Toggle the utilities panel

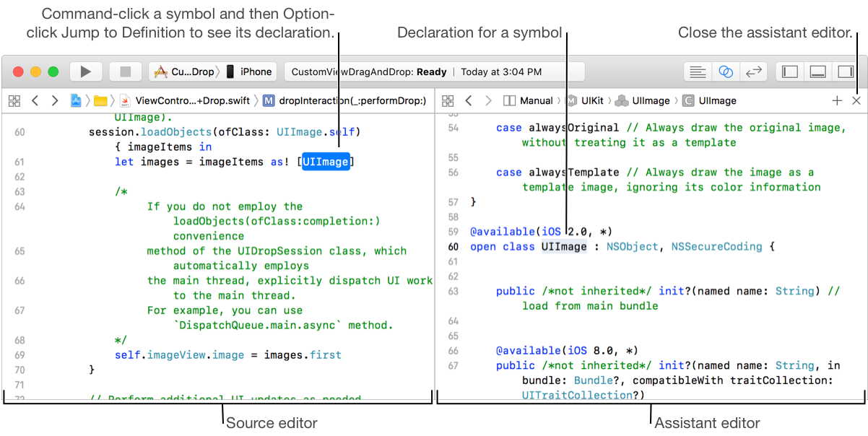(844, 71)
